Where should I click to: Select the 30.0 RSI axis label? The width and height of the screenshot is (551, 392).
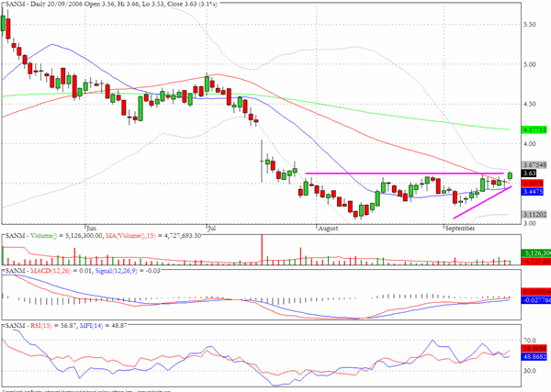point(529,371)
